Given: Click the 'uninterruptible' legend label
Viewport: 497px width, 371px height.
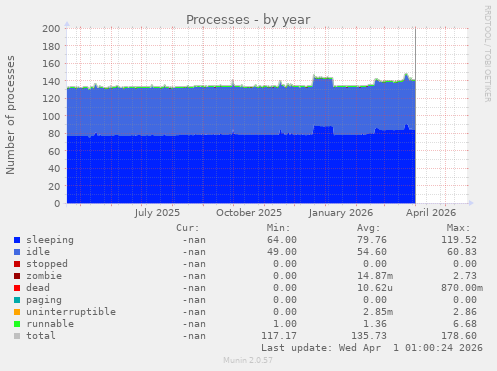Looking at the screenshot, I should point(71,312).
